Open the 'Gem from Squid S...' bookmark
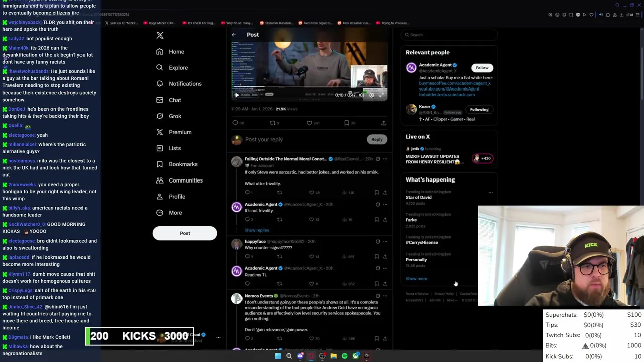This screenshot has height=362, width=644. pyautogui.click(x=315, y=23)
